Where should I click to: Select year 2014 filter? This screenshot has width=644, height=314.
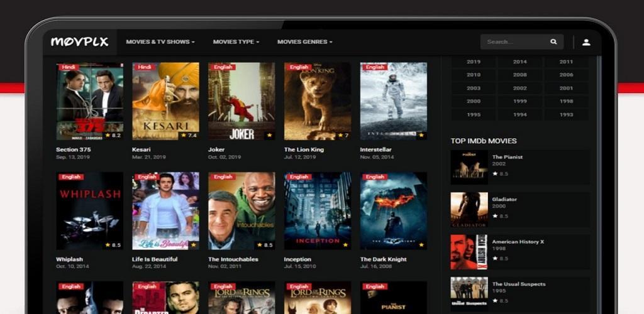[520, 62]
